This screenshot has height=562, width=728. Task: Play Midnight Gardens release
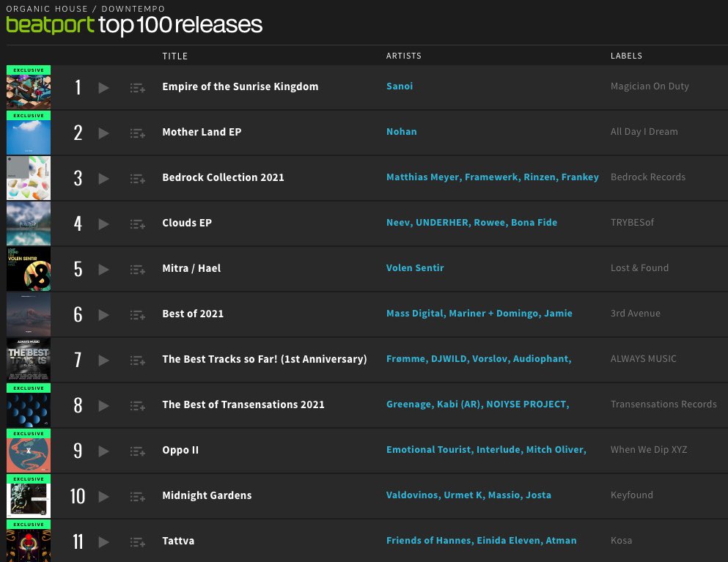(103, 497)
